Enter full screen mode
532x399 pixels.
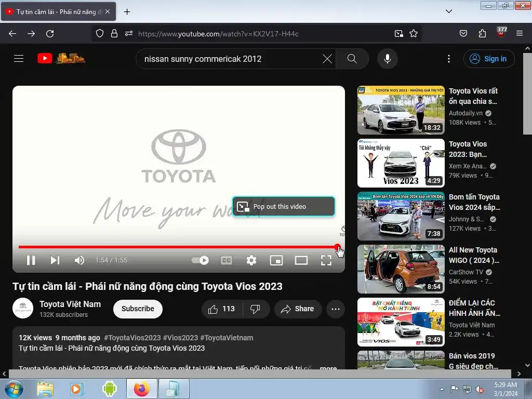click(326, 260)
